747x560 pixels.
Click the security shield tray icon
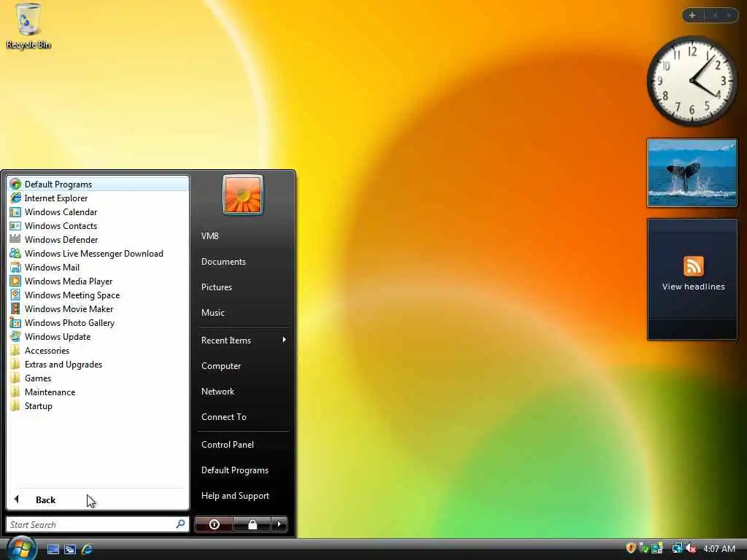pyautogui.click(x=631, y=548)
